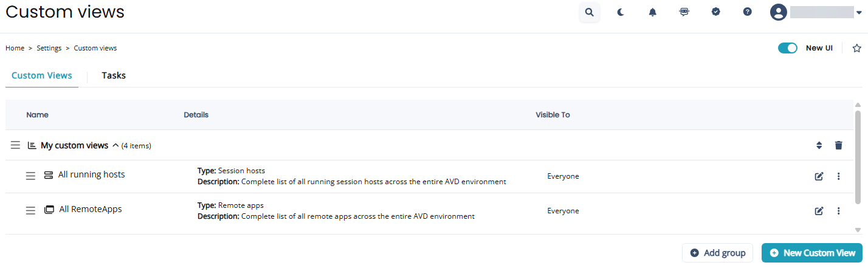Click the Settings breadcrumb link
Image resolution: width=868 pixels, height=268 pixels.
click(49, 48)
